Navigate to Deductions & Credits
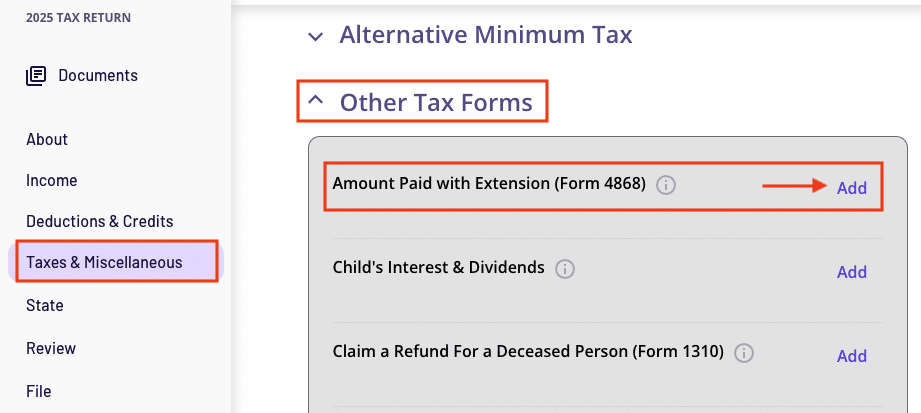Image resolution: width=921 pixels, height=413 pixels. [x=100, y=221]
